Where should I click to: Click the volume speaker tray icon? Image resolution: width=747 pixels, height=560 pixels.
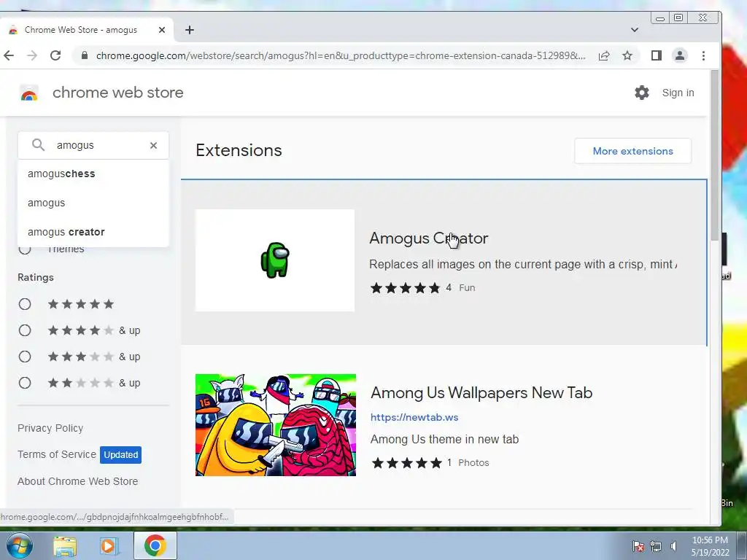[x=673, y=546]
